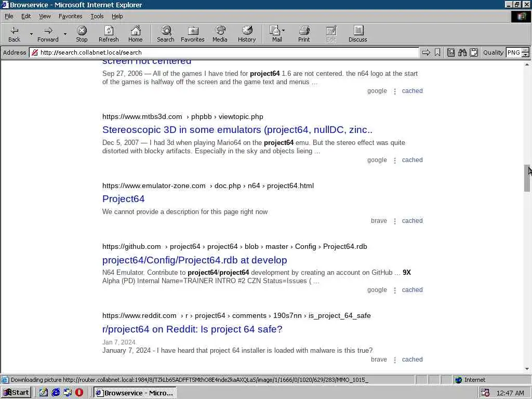Launch Internet Explorer from quick launch
The width and height of the screenshot is (532, 399).
point(56,393)
